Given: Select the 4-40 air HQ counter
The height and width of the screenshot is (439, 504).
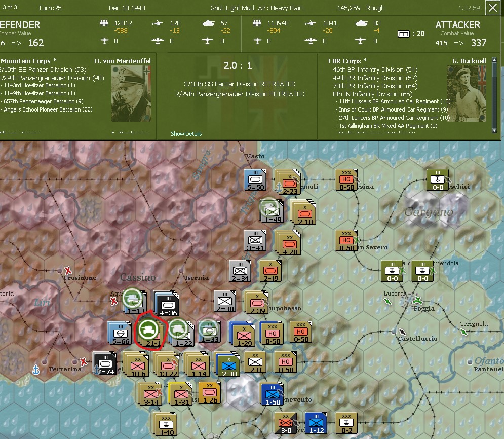Looking at the screenshot, I should click(x=166, y=424).
